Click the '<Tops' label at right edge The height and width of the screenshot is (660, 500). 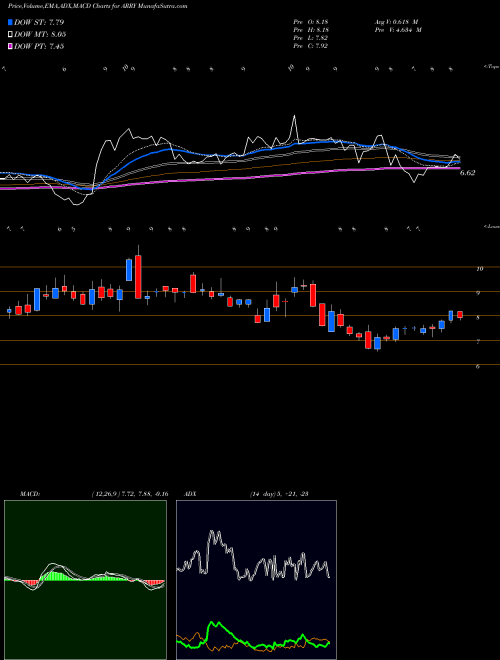point(492,67)
